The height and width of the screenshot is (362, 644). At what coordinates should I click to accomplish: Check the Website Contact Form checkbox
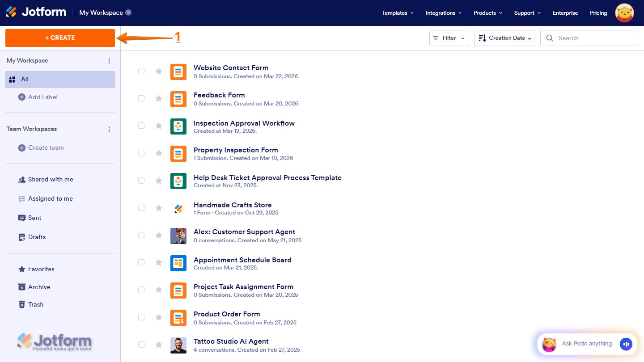pyautogui.click(x=141, y=71)
